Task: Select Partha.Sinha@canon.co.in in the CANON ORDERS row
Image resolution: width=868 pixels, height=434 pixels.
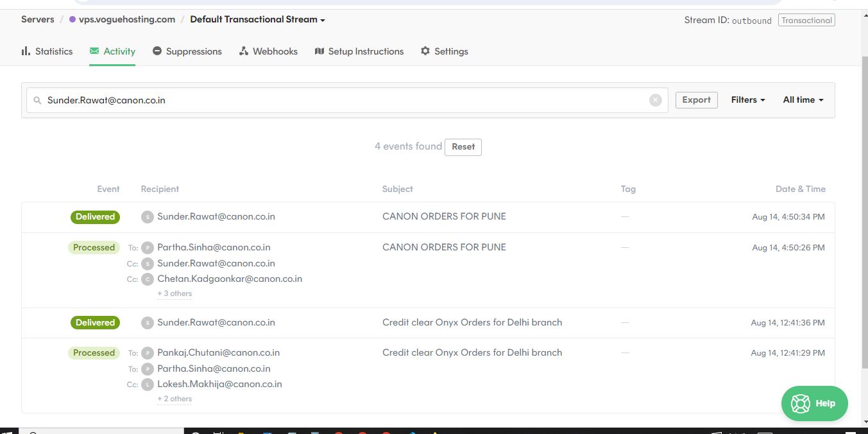Action: [214, 247]
